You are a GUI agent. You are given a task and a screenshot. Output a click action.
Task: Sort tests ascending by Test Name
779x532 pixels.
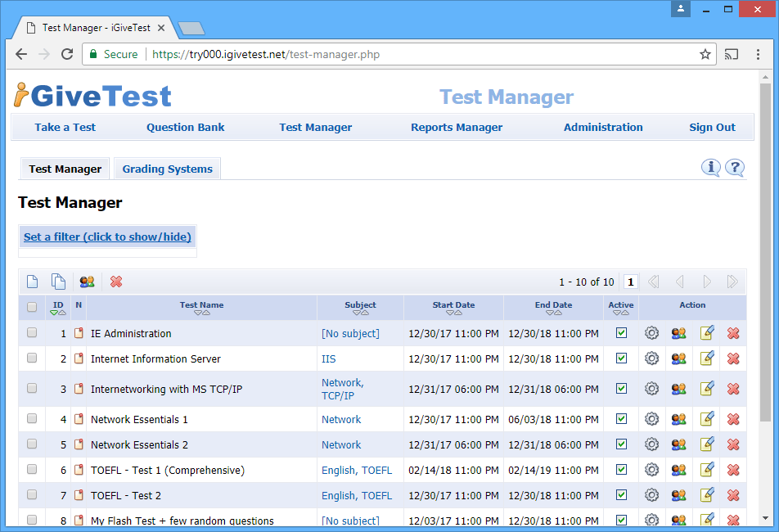click(x=206, y=312)
